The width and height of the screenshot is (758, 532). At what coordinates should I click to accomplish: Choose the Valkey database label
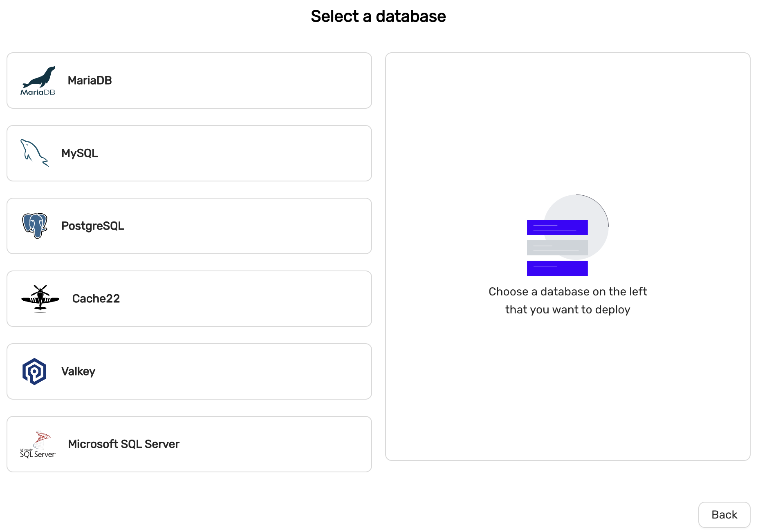click(x=78, y=371)
